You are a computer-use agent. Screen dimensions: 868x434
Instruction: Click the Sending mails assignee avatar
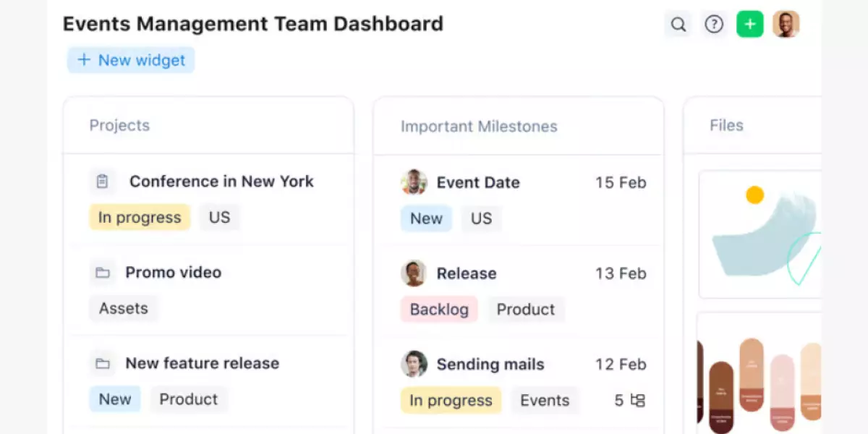click(414, 364)
